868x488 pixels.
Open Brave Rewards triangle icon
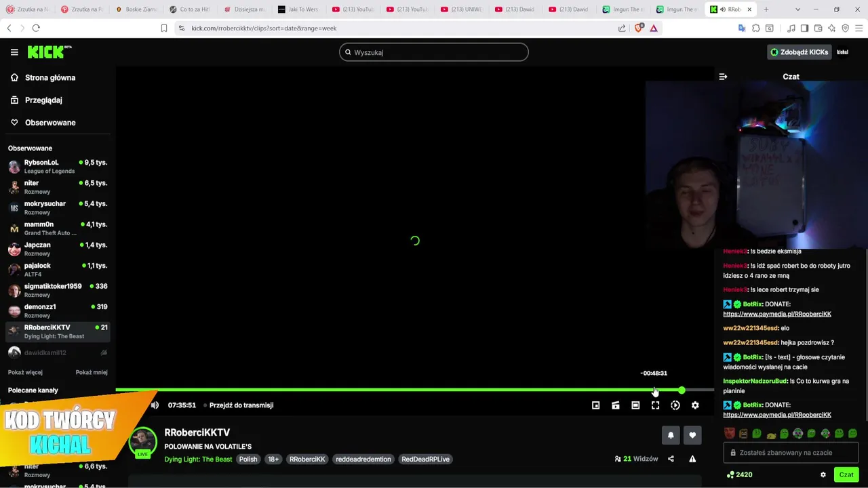(654, 28)
